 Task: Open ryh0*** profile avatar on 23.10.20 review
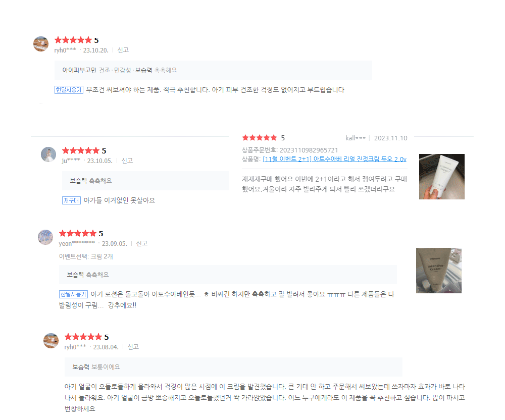[41, 44]
